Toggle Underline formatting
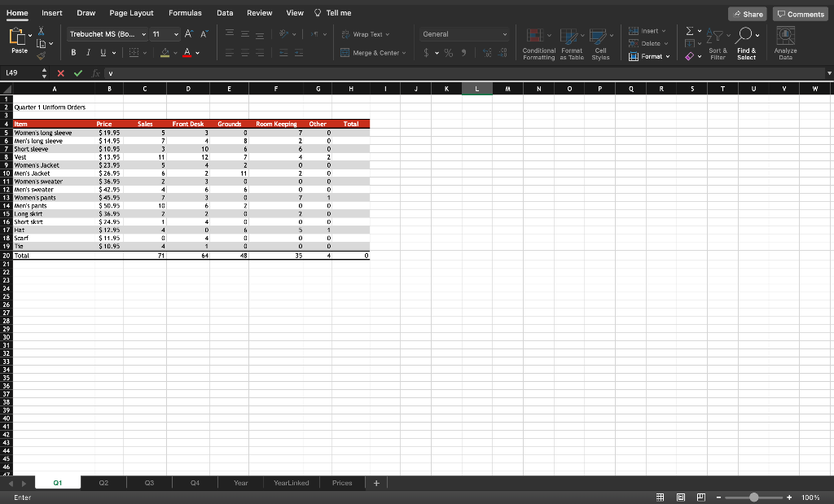Image resolution: width=834 pixels, height=504 pixels. (103, 53)
